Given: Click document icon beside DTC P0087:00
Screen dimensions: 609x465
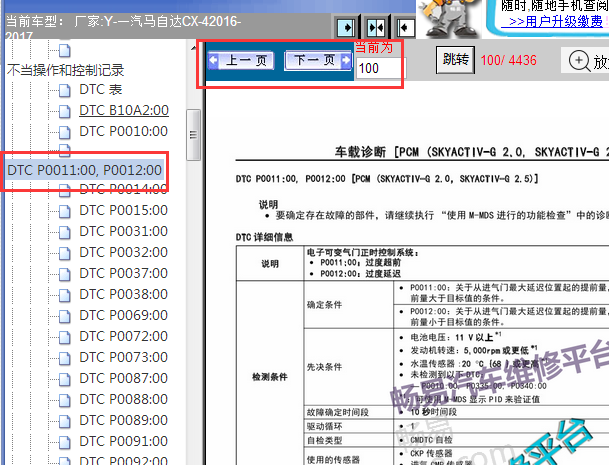Looking at the screenshot, I should point(65,379).
